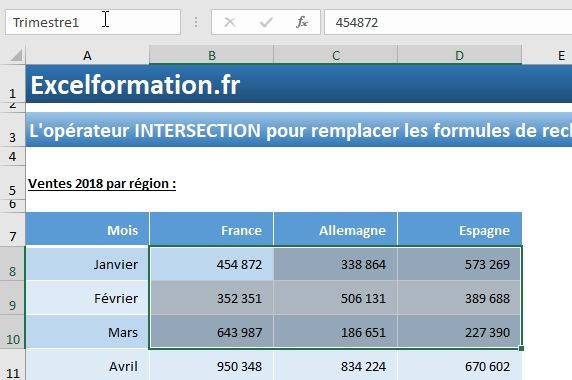
Task: Select column C header
Action: [x=336, y=55]
